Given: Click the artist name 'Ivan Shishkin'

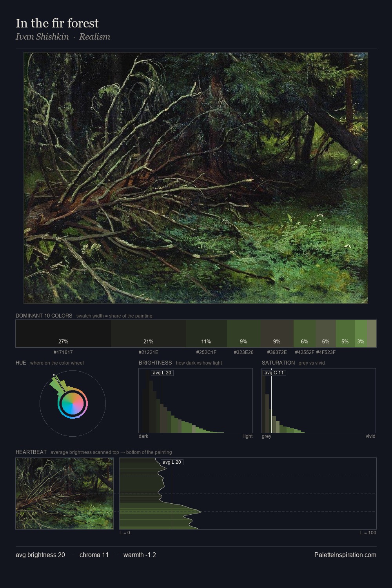Looking at the screenshot, I should (42, 36).
